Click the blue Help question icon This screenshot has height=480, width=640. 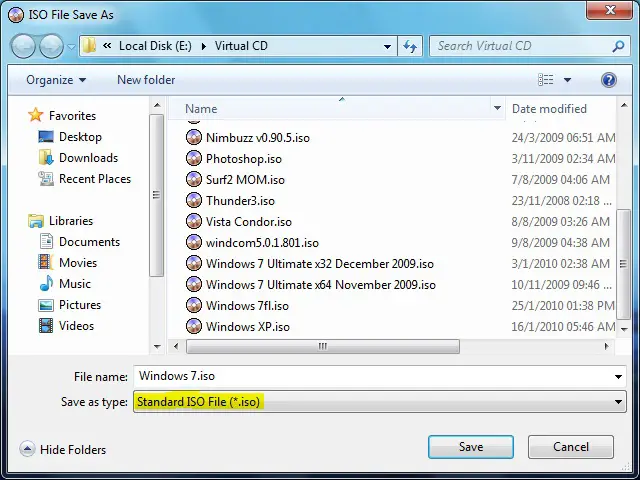click(609, 80)
